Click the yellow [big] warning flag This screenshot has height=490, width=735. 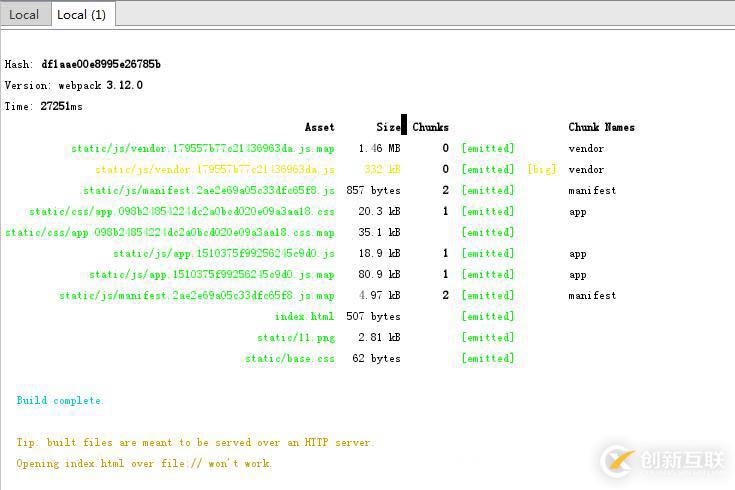pyautogui.click(x=542, y=169)
